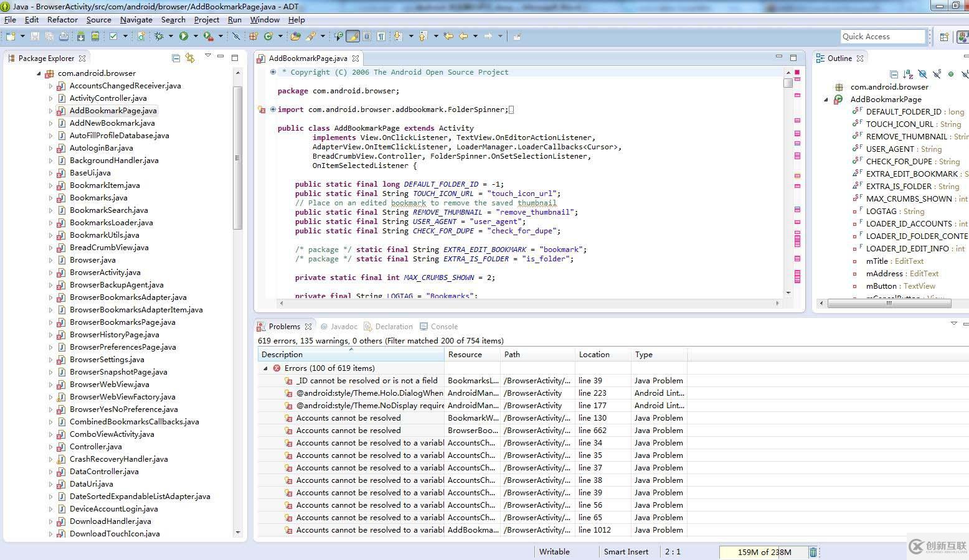969x560 pixels.
Task: Click the heap status memory bar
Action: click(x=763, y=552)
